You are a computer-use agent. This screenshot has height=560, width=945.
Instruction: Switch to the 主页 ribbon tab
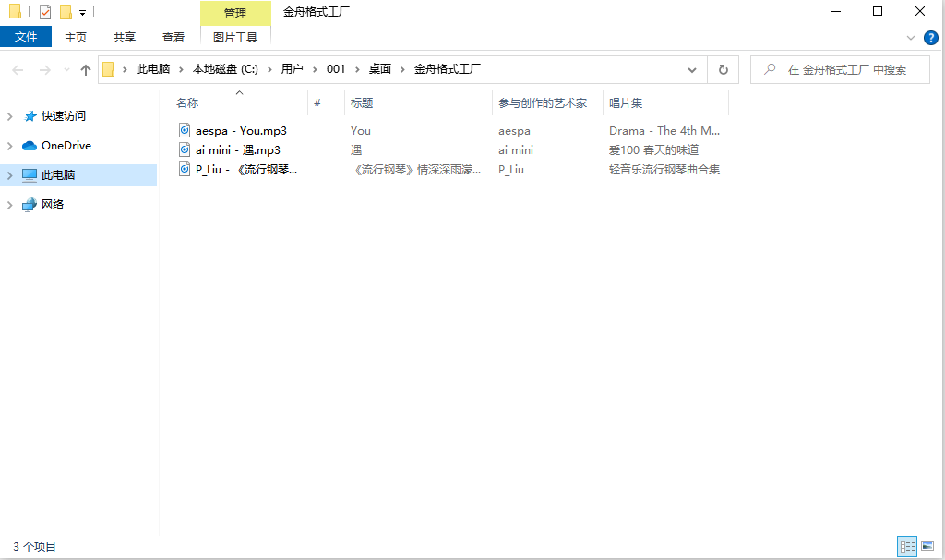pyautogui.click(x=76, y=38)
